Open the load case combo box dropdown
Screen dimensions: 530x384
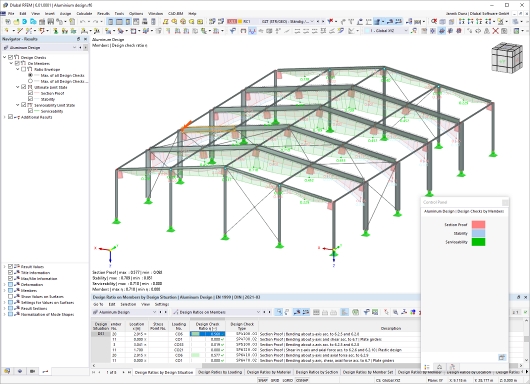[x=312, y=21]
